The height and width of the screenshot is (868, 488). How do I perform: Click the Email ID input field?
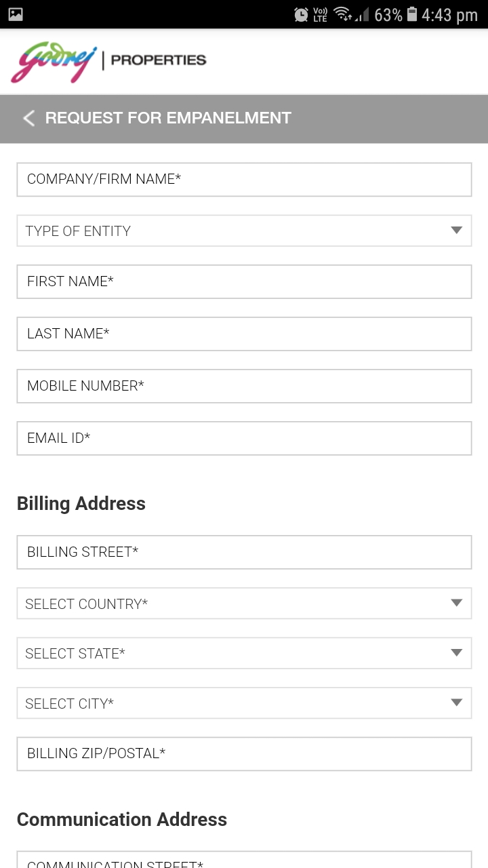click(244, 438)
